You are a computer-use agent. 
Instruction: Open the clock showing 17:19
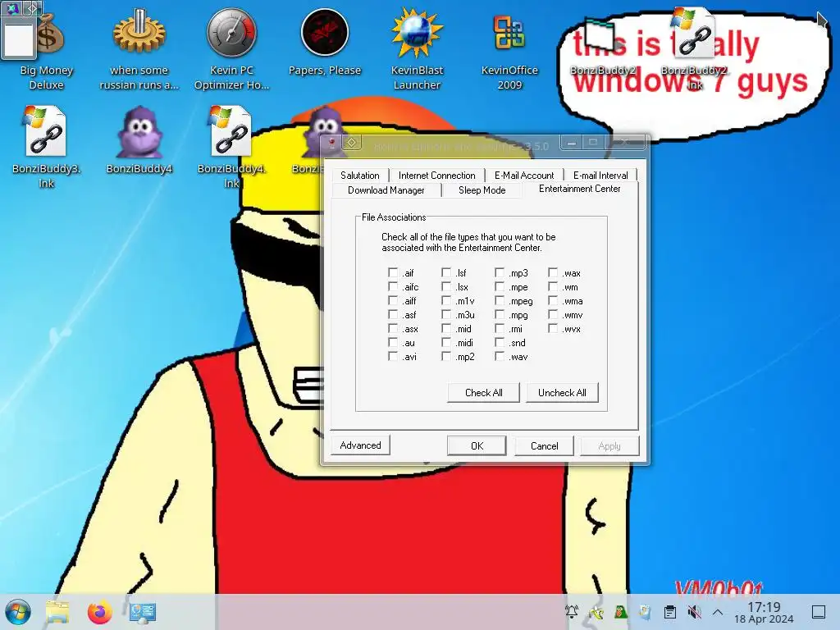(x=764, y=612)
